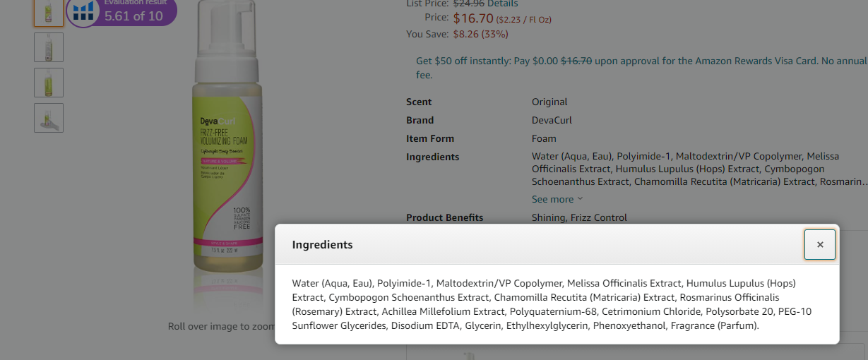This screenshot has height=360, width=868.
Task: Click the You Save $8.26 (33%) amount
Action: click(x=480, y=34)
